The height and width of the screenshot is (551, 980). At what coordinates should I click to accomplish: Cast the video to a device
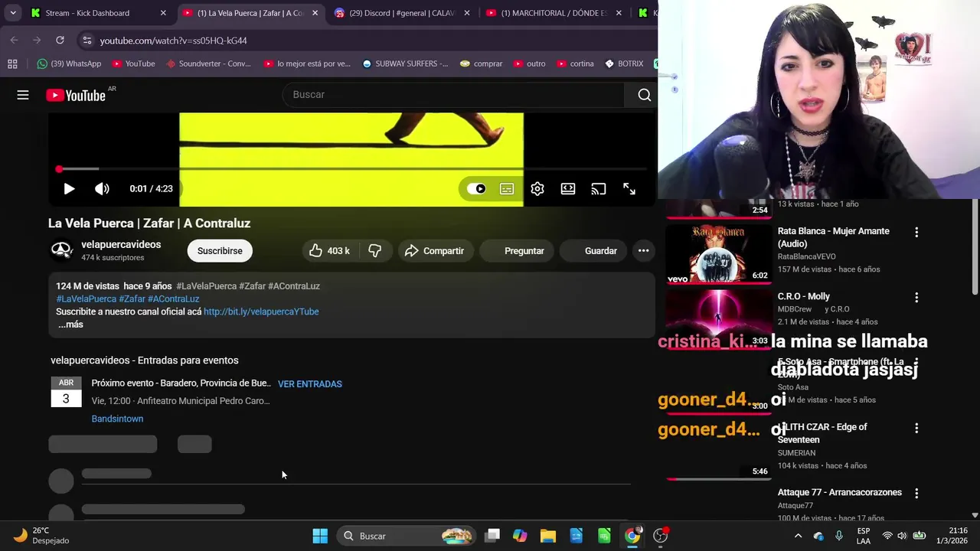click(x=599, y=189)
